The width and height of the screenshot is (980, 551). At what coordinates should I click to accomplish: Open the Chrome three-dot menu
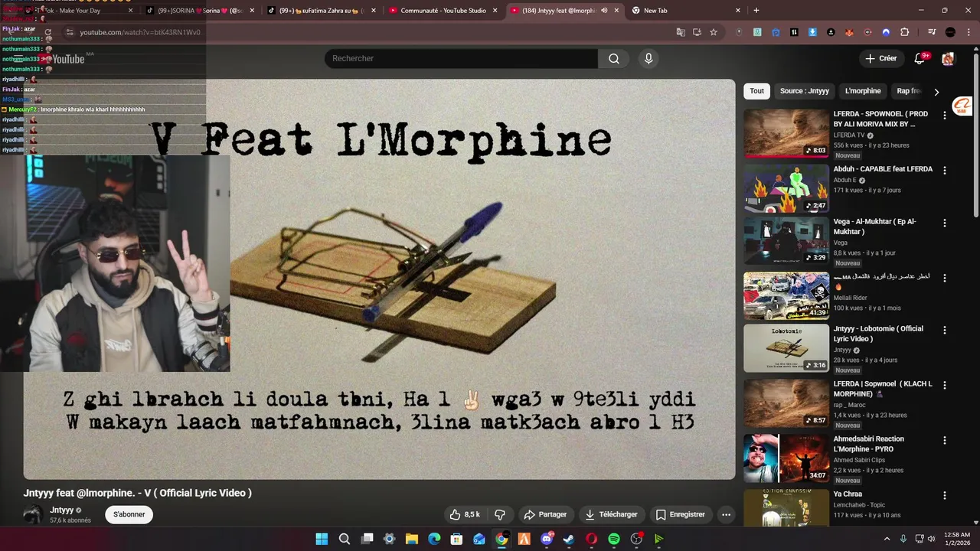pos(968,32)
